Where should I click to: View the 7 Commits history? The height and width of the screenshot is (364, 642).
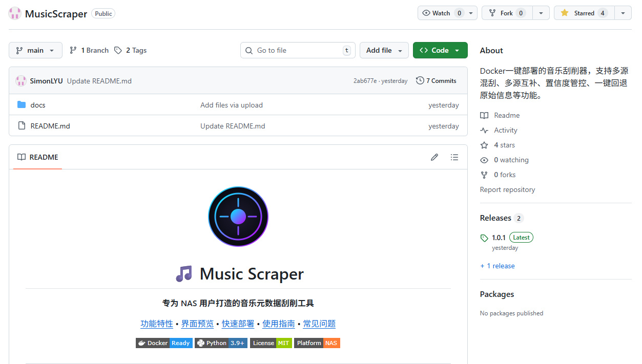436,80
